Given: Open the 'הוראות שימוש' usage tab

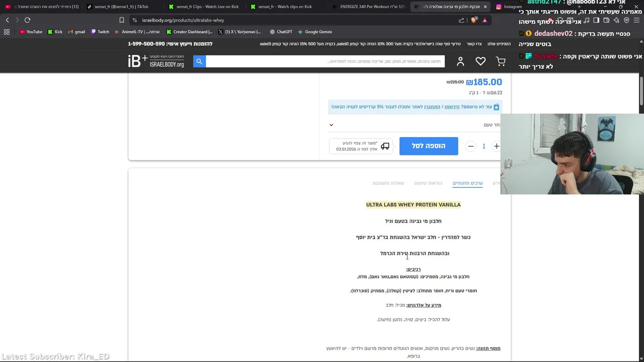Looking at the screenshot, I should [428, 183].
